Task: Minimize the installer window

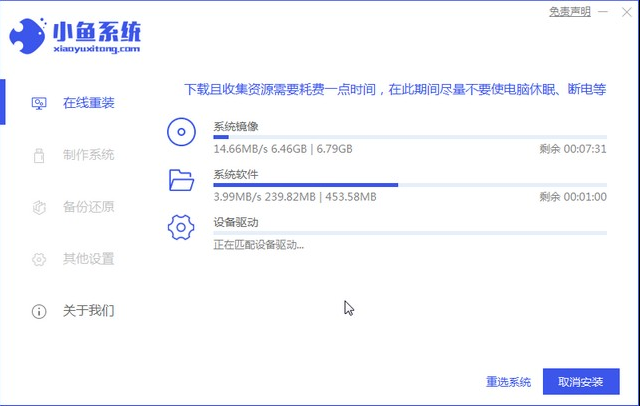Action: (x=603, y=12)
